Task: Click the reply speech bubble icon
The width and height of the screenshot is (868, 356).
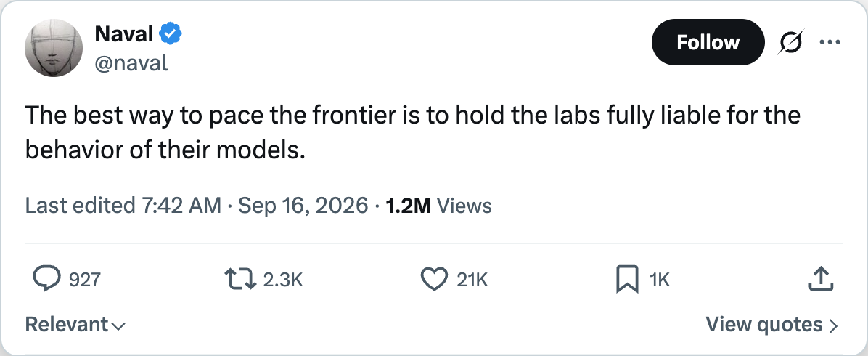Action: click(x=47, y=279)
